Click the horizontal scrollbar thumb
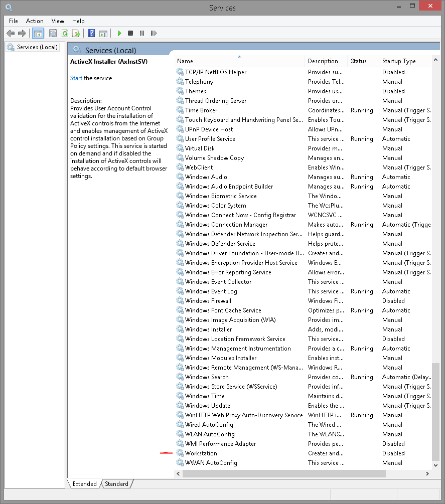Viewport: 445px width, 504px height. click(x=284, y=473)
